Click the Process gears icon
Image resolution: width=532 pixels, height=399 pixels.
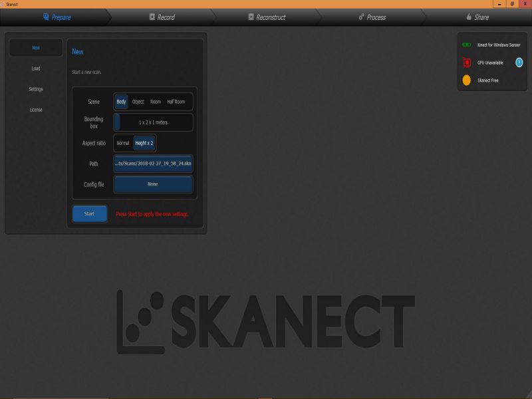pos(361,17)
